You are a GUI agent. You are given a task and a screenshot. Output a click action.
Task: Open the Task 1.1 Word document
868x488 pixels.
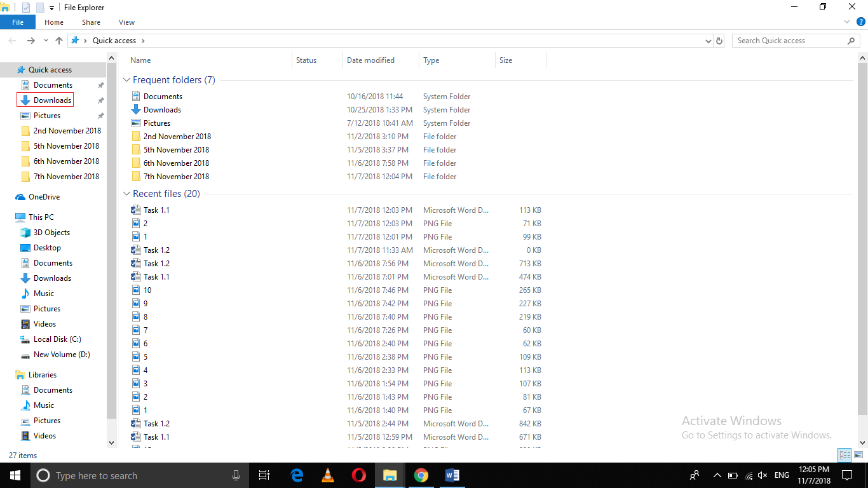click(155, 210)
